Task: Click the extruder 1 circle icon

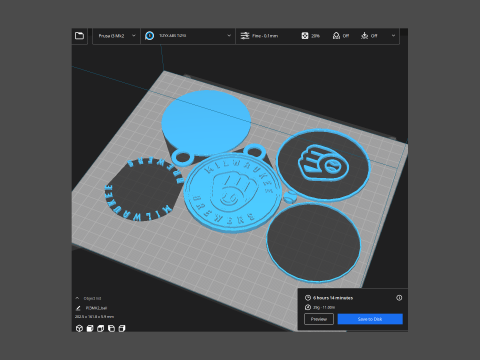Action: tap(150, 36)
